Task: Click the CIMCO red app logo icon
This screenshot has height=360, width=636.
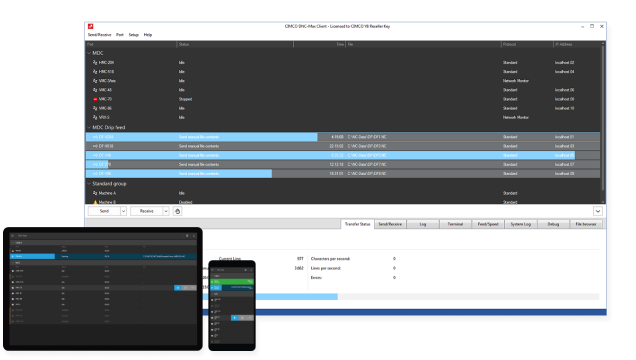Action: click(91, 26)
